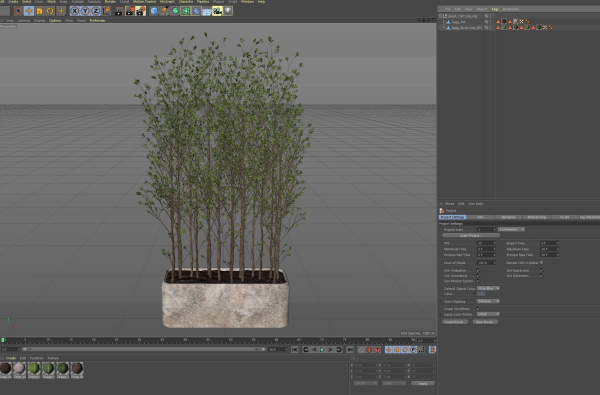Image resolution: width=600 pixels, height=395 pixels.
Task: Open the Tags menu in Object Manager
Action: [x=495, y=9]
